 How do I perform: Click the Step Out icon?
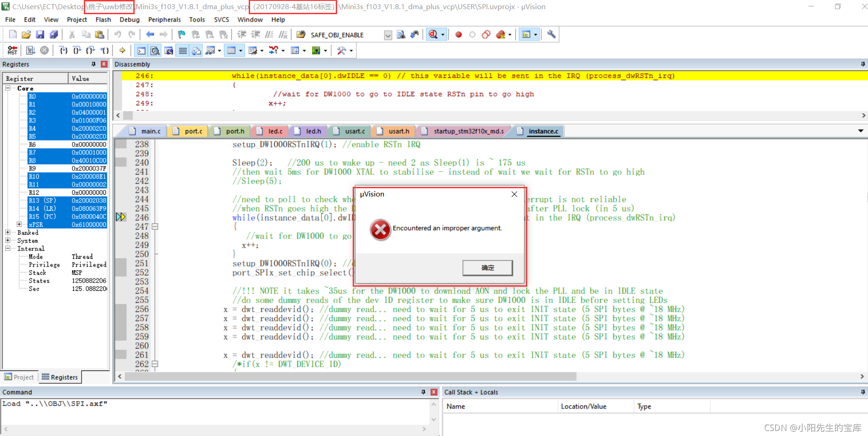click(91, 50)
